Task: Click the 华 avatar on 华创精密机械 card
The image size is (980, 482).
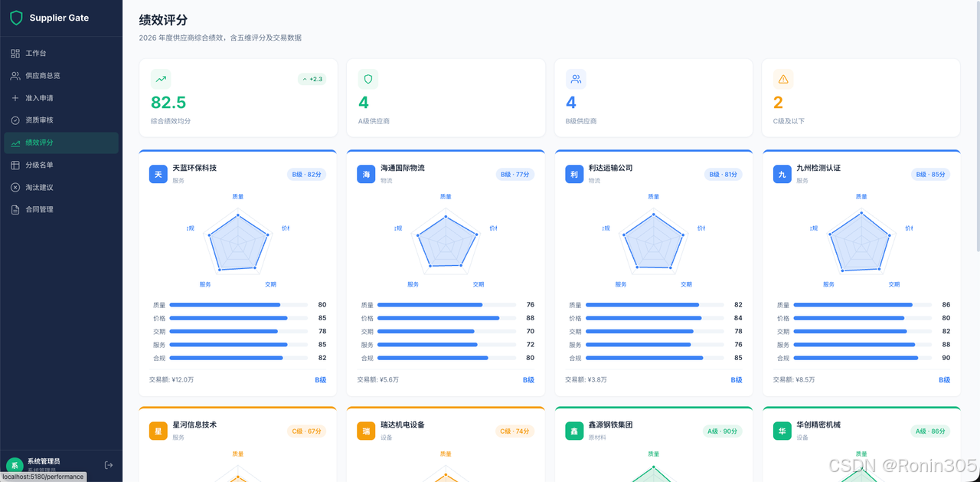Action: [x=782, y=431]
